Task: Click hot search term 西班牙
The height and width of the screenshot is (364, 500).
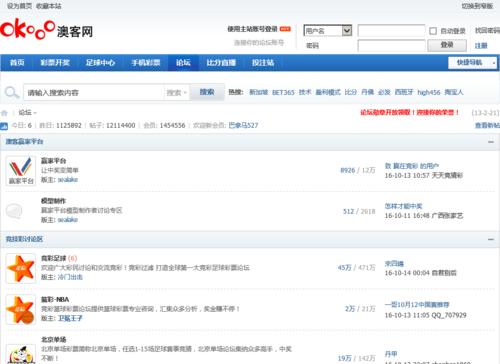Action: [404, 92]
